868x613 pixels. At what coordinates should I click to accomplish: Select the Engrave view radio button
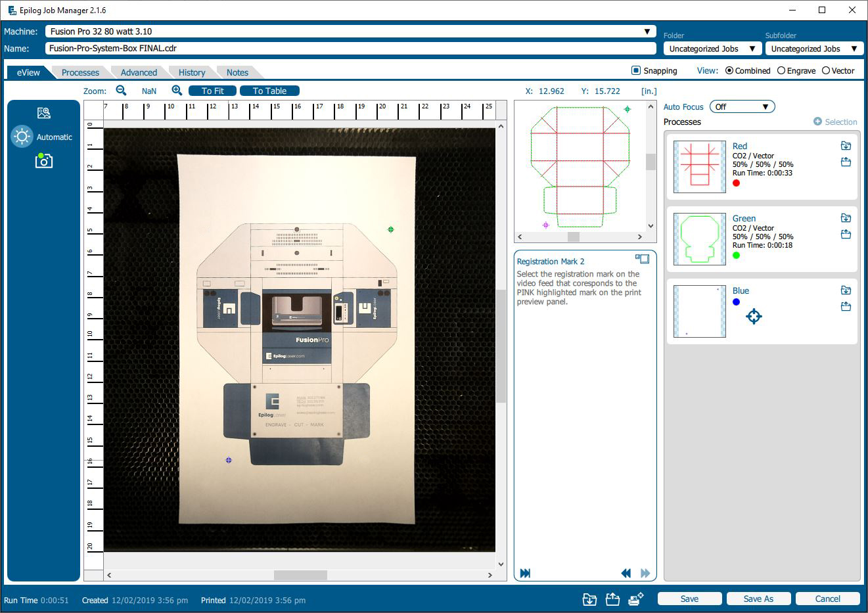point(781,70)
